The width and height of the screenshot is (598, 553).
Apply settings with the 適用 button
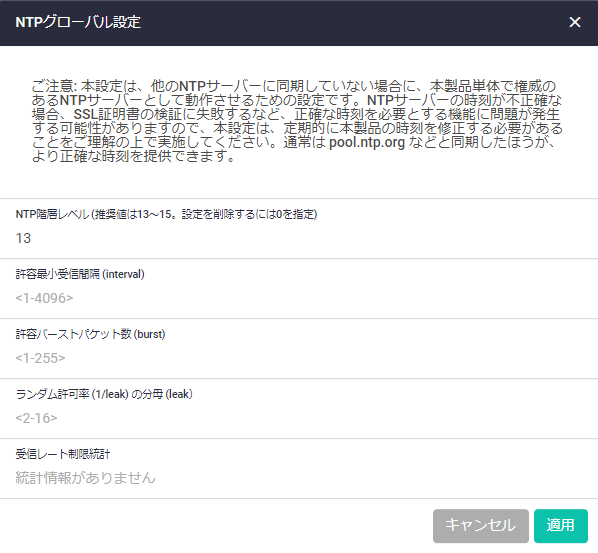click(x=561, y=526)
